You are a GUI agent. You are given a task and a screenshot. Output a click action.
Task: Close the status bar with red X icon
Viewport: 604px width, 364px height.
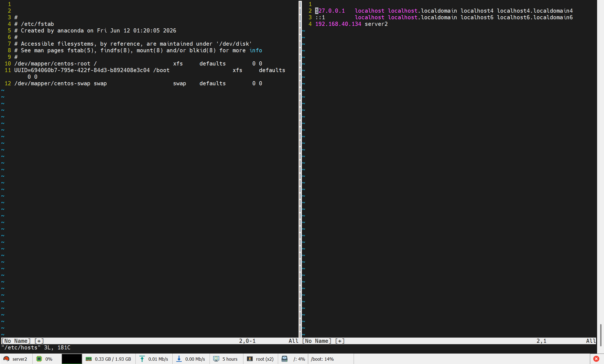(596, 359)
